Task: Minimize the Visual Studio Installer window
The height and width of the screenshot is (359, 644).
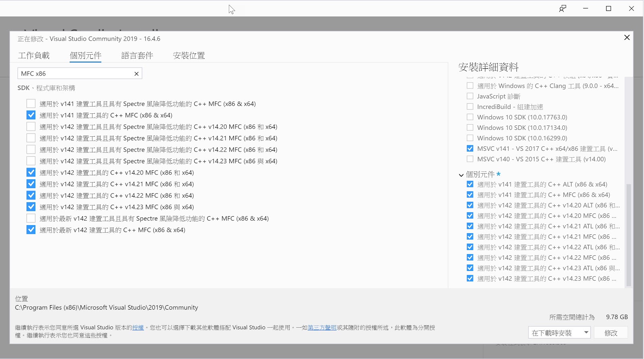Action: (x=586, y=8)
